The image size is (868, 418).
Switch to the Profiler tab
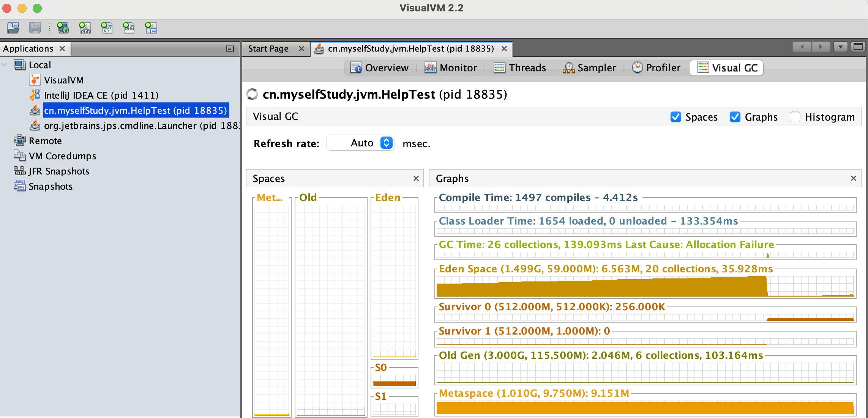point(656,68)
